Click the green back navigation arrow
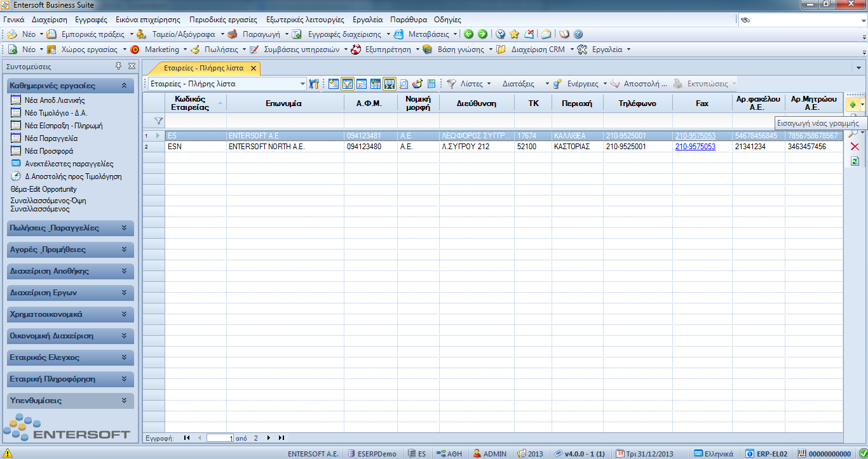The width and height of the screenshot is (868, 459). tap(469, 34)
